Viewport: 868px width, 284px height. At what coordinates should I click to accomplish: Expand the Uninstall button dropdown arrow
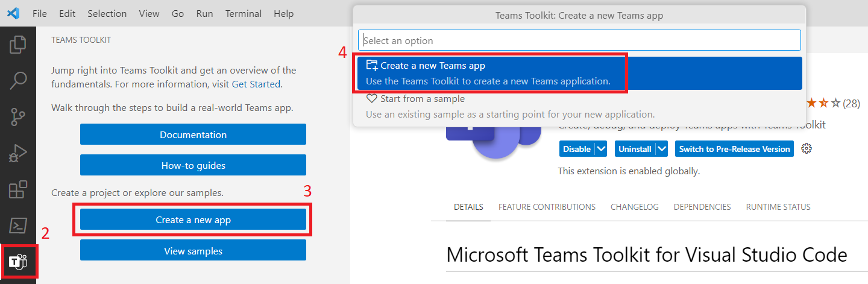[x=662, y=149]
